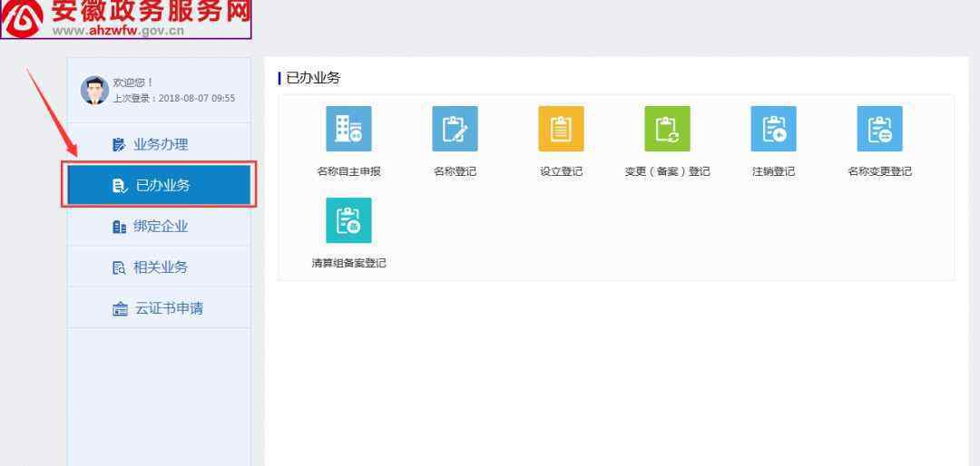The height and width of the screenshot is (466, 980).
Task: Open 相关业务 in the sidebar
Action: [x=159, y=267]
